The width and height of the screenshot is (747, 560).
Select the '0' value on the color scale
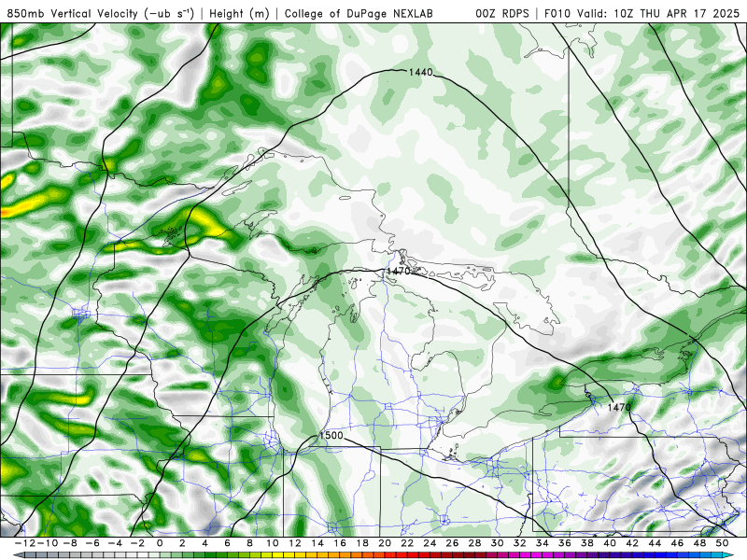click(x=160, y=543)
